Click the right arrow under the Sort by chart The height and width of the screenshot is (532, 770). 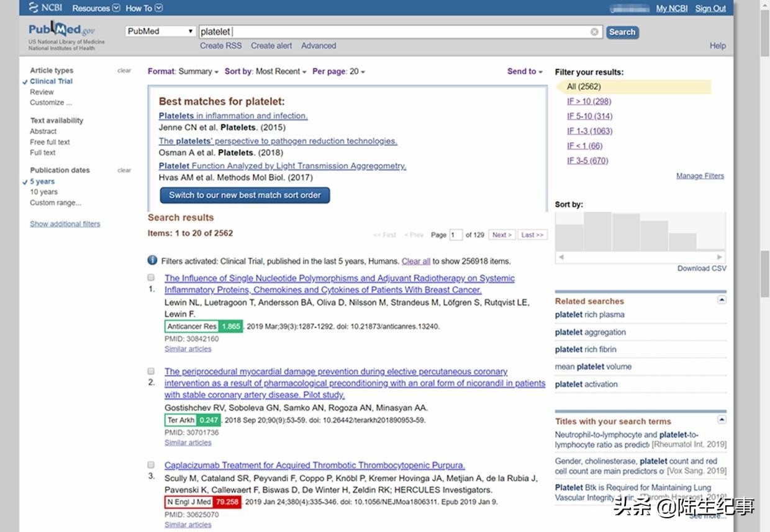tap(720, 256)
